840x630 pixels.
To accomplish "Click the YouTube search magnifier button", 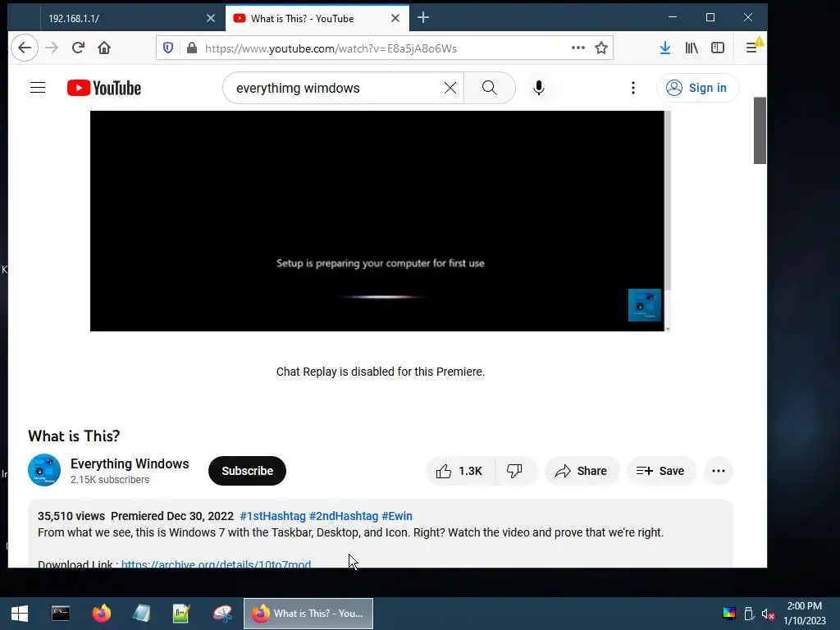I will (489, 88).
